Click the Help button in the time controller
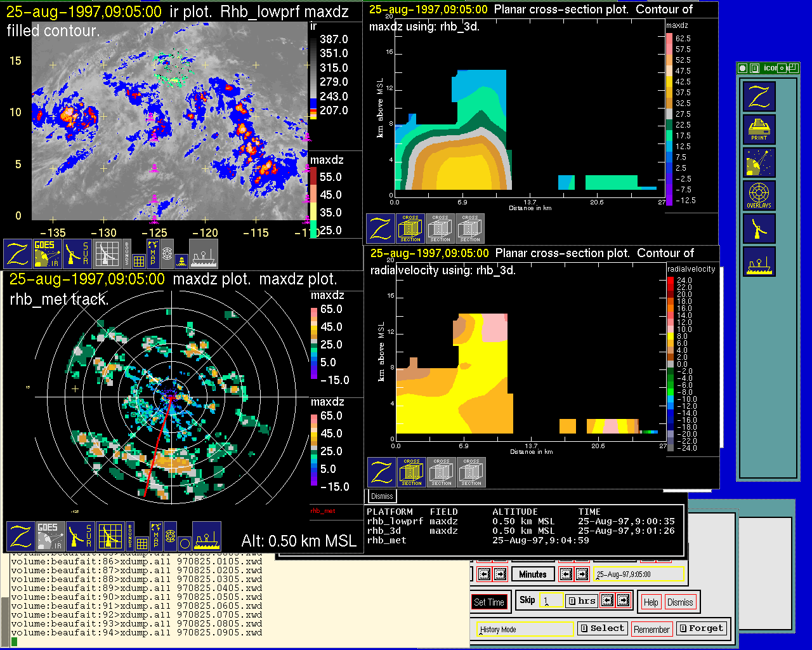 pyautogui.click(x=651, y=602)
